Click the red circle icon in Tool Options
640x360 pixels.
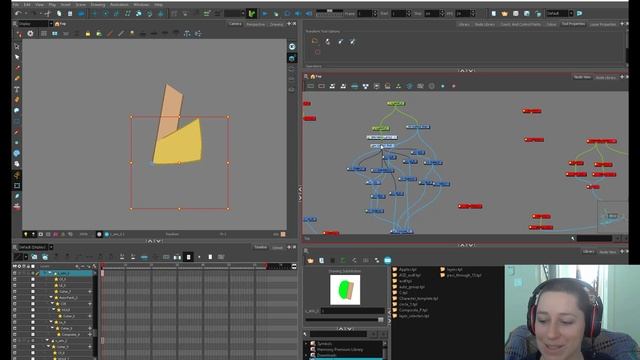click(317, 52)
